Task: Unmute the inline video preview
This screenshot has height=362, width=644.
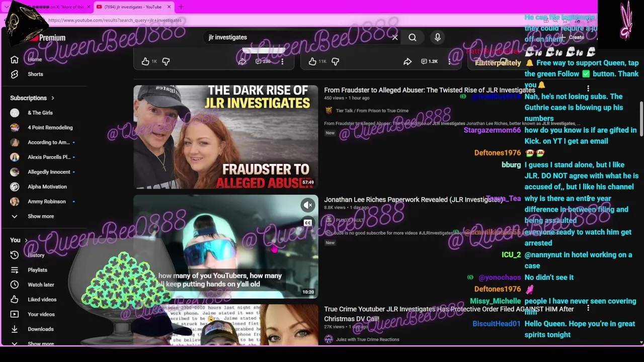Action: [x=308, y=205]
